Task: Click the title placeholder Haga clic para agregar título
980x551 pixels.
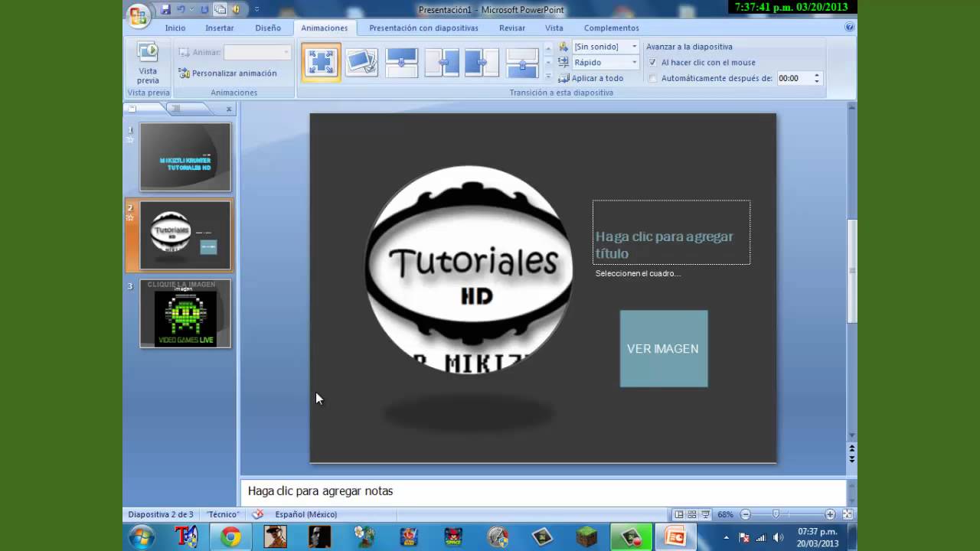Action: click(671, 233)
